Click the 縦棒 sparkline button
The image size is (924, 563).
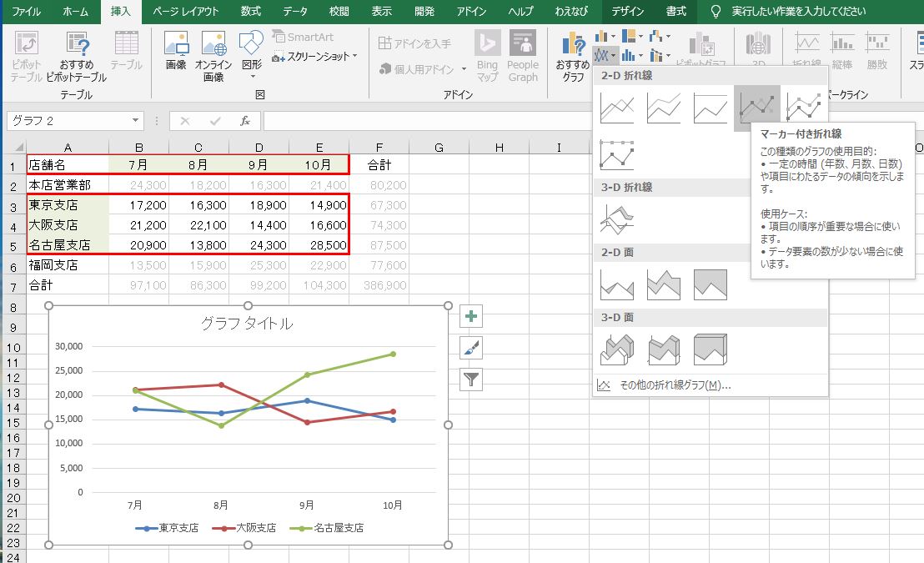842,49
